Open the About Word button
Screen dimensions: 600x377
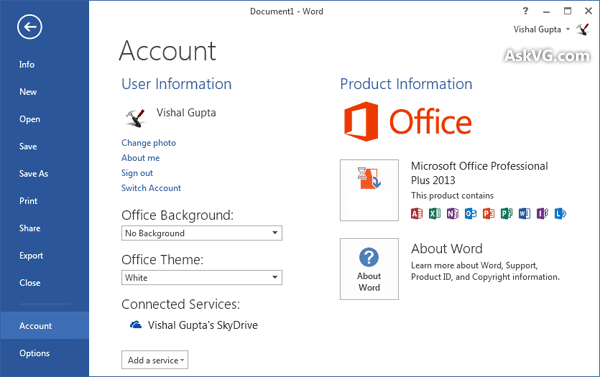click(369, 269)
